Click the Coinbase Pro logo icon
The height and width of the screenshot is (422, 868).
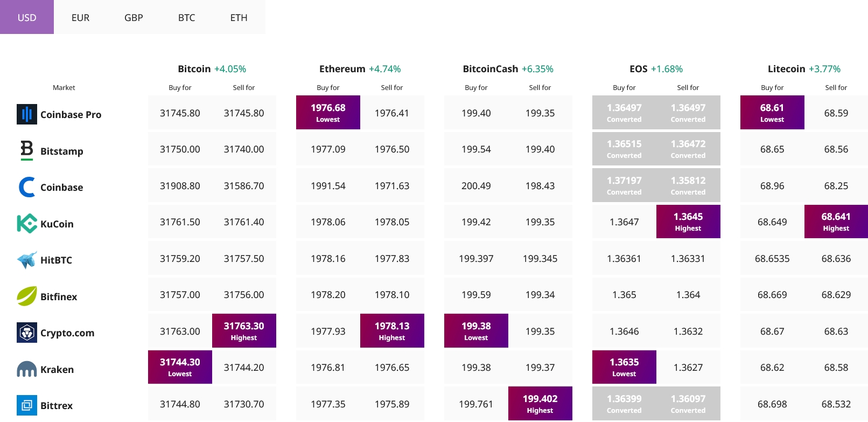(x=27, y=114)
